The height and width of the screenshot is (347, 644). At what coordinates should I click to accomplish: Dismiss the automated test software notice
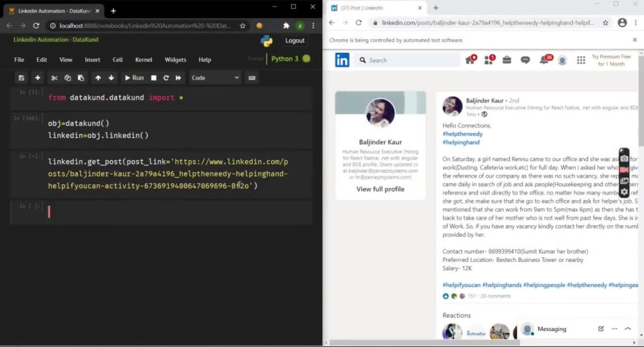634,40
